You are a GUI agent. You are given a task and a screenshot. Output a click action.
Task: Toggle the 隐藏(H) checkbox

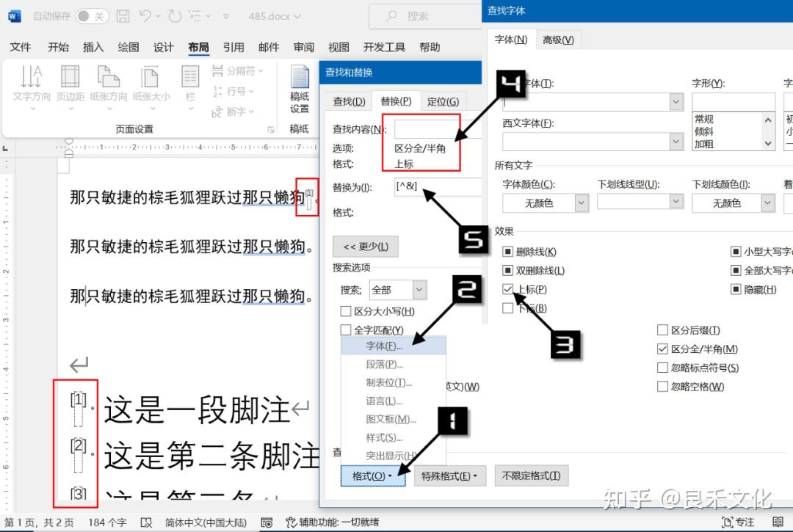tap(736, 289)
